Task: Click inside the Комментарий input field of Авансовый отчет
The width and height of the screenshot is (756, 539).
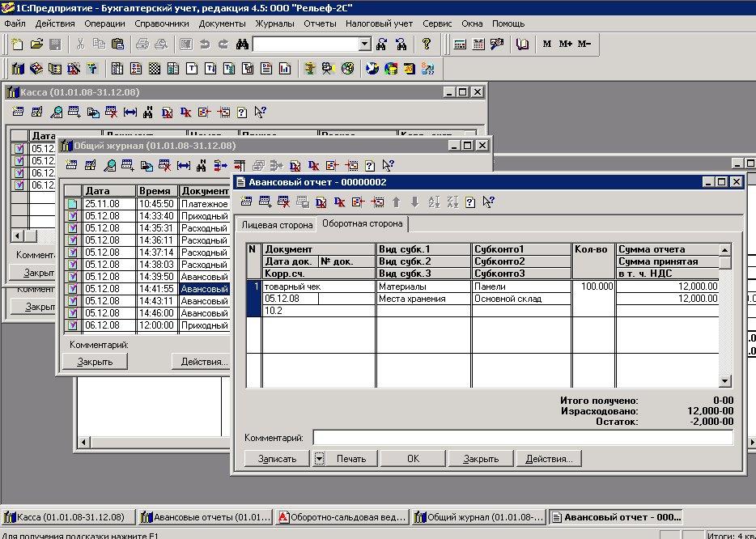Action: tap(523, 438)
